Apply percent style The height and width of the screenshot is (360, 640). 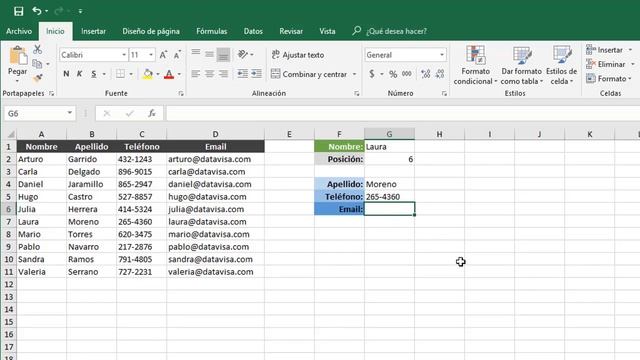click(x=393, y=74)
